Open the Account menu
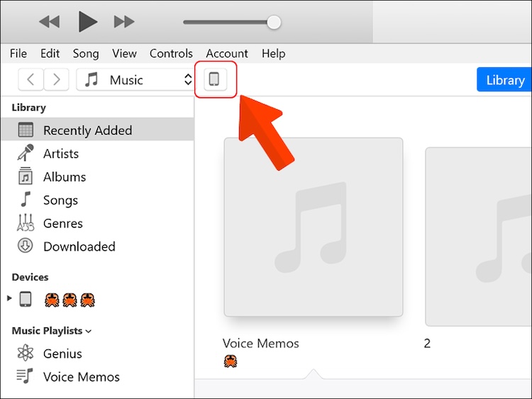Viewport: 532px width, 399px height. (x=227, y=54)
